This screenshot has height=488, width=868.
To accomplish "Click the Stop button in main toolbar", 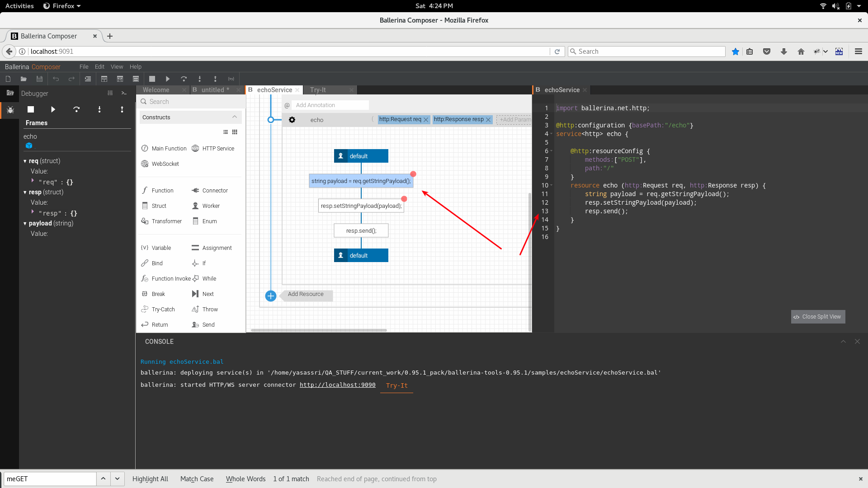I will [152, 79].
